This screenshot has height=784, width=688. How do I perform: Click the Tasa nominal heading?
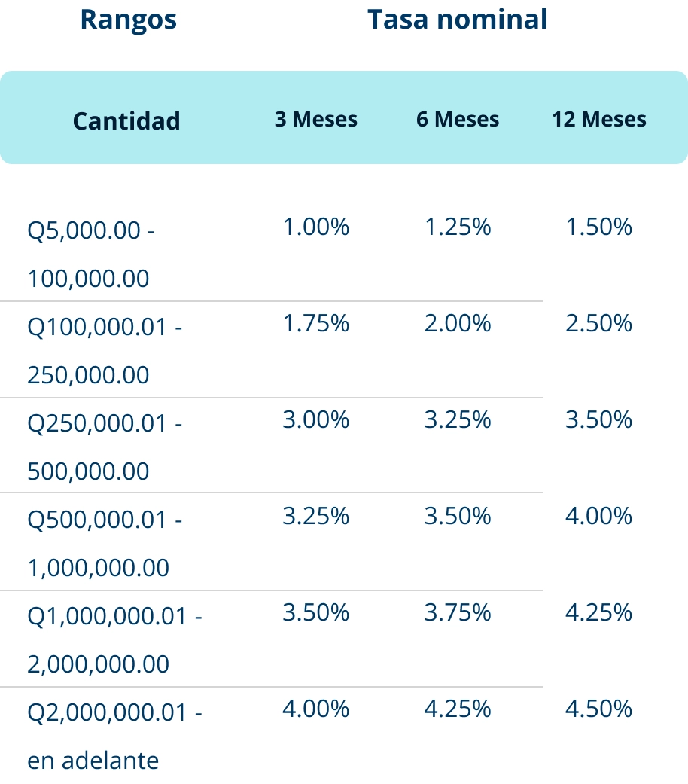(x=457, y=20)
